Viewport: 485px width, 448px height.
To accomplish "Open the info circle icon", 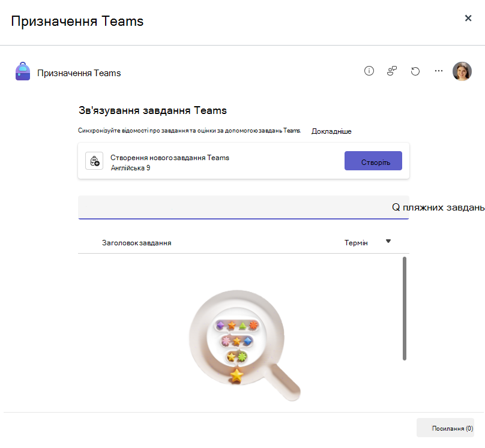I will click(x=369, y=71).
